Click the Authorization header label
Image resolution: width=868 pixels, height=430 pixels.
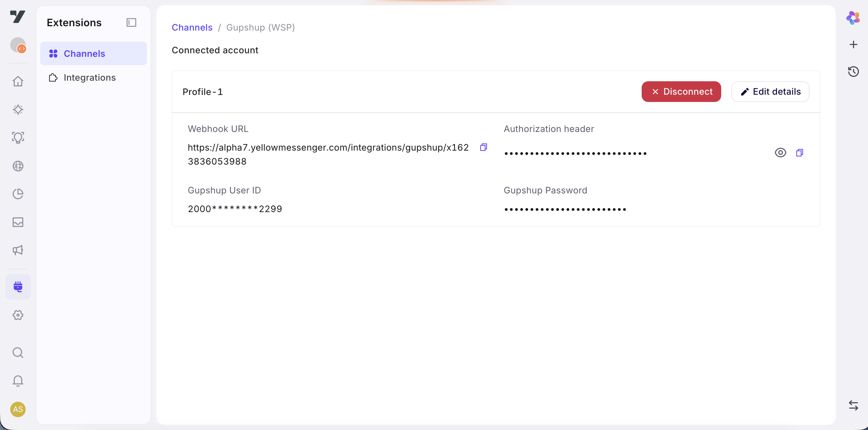coord(549,129)
